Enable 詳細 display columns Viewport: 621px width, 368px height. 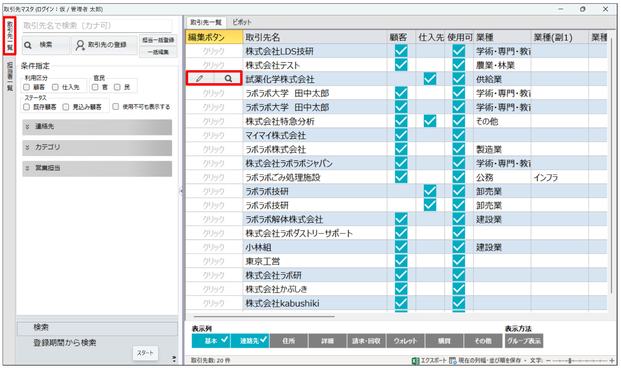pos(328,341)
